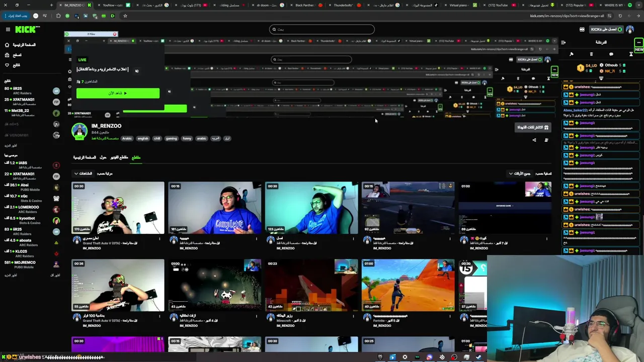Screen dimensions: 644x362
Task: Switch to the YouTube browser tab
Action: [498, 5]
